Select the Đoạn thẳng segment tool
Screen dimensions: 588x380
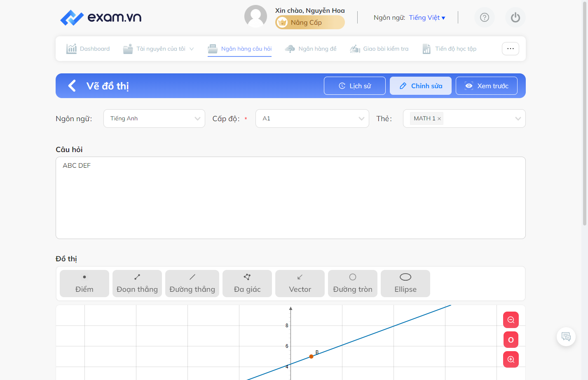point(137,284)
